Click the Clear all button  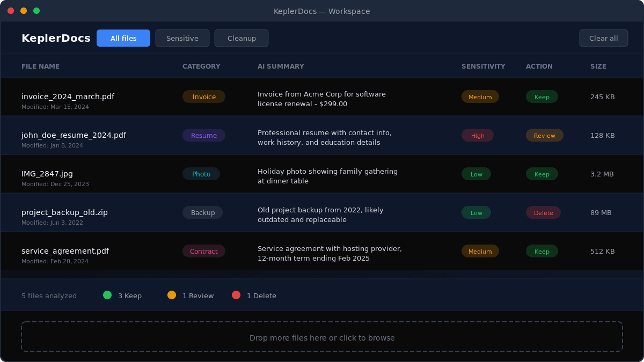click(603, 38)
